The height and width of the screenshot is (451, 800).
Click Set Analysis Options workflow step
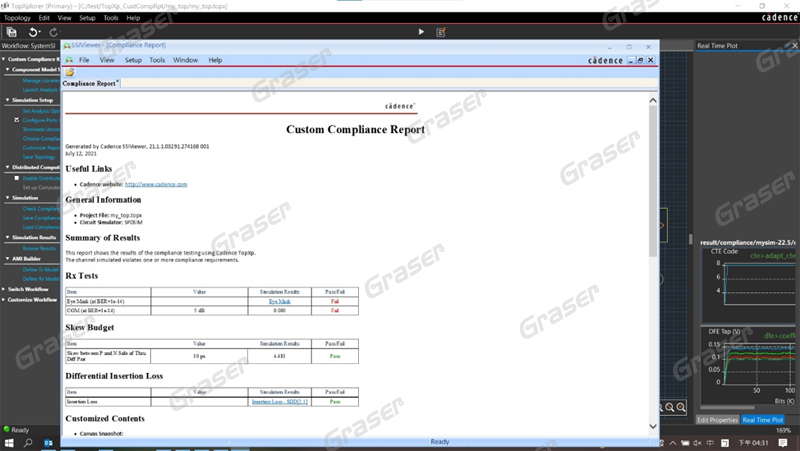[41, 111]
